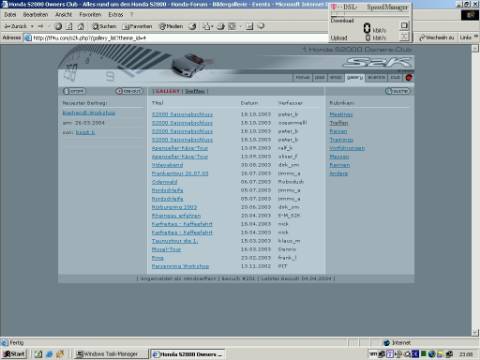Expand the Zurück history dropdown arrow
480x360 pixels.
(32, 26)
